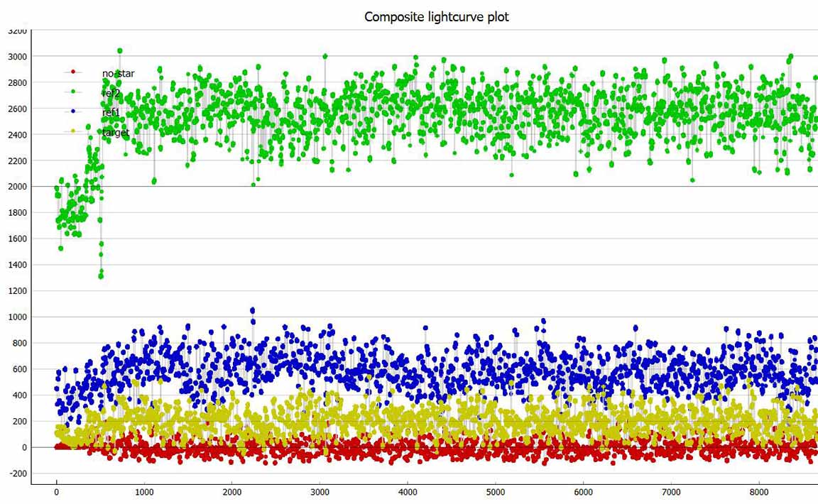This screenshot has height=504, width=818.
Task: Click the green ref2 legend marker
Action: click(73, 92)
